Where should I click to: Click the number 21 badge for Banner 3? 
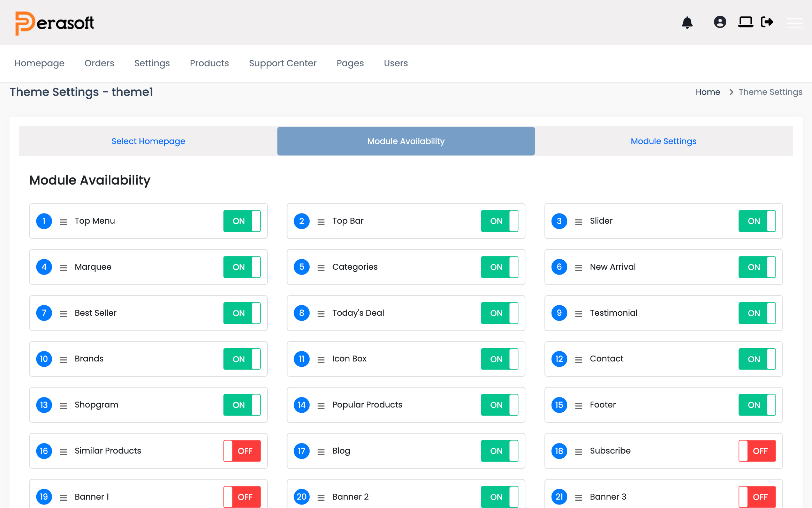[x=560, y=497]
